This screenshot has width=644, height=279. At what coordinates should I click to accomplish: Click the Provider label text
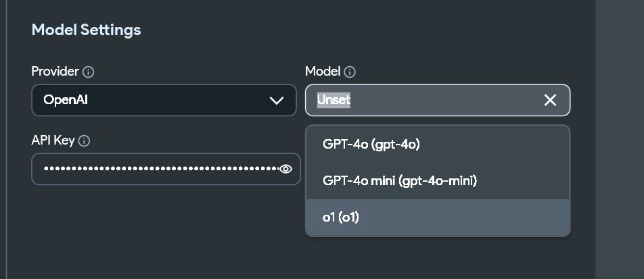[55, 72]
